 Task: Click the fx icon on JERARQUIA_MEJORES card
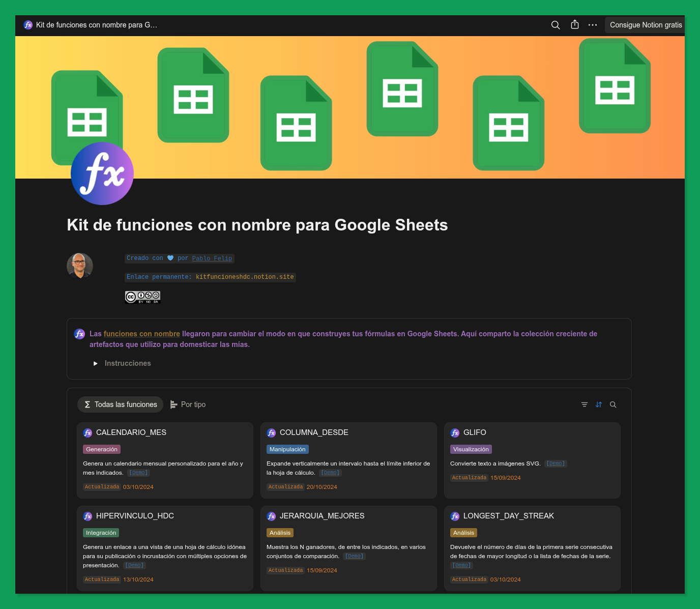(271, 516)
